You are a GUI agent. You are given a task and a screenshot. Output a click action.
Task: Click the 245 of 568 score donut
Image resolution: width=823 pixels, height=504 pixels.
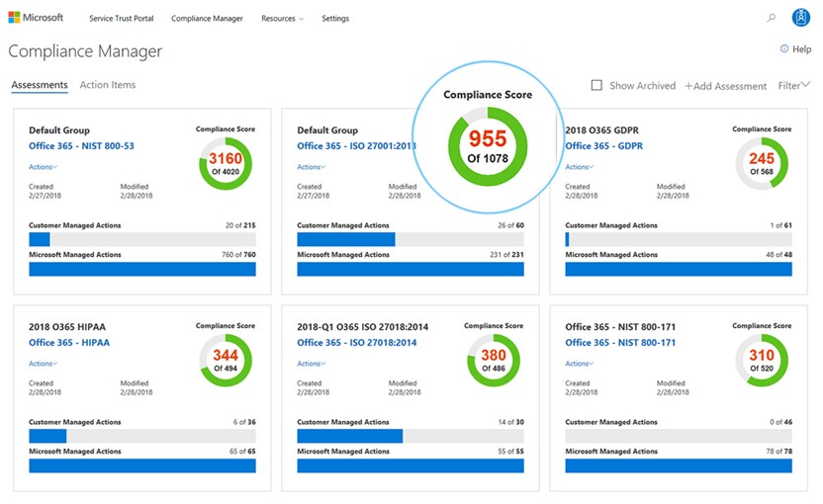(762, 164)
